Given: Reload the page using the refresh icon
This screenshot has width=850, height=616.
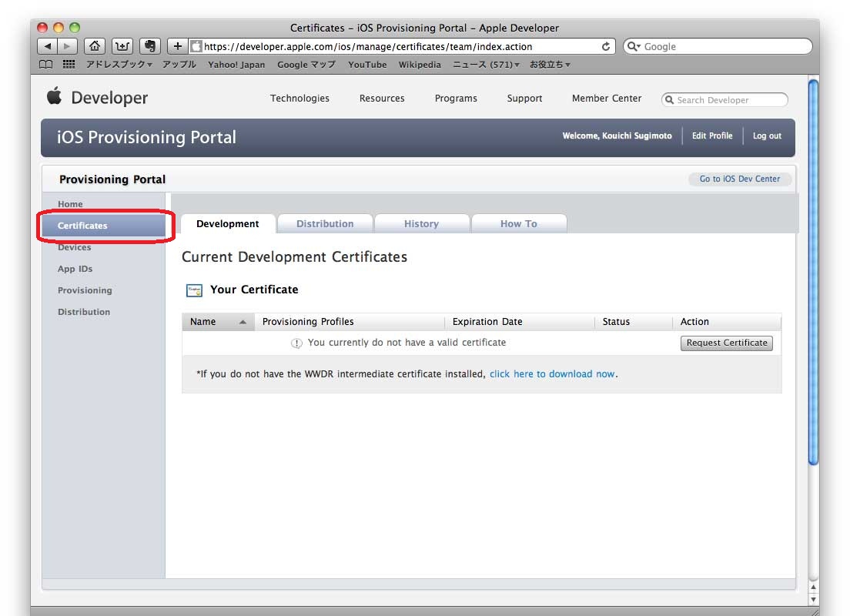Looking at the screenshot, I should [606, 46].
